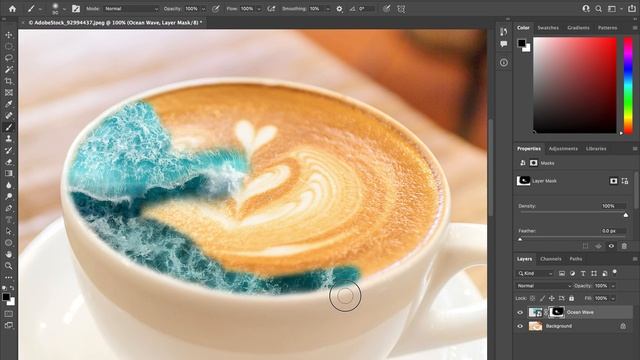
Task: Open the brush Mode dropdown
Action: coord(131,9)
